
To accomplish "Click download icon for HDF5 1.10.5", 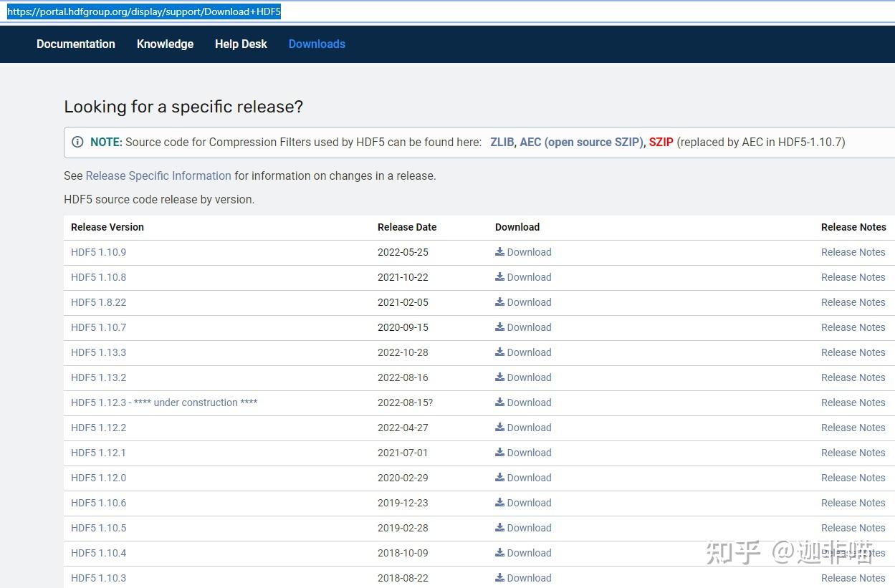I will (499, 528).
